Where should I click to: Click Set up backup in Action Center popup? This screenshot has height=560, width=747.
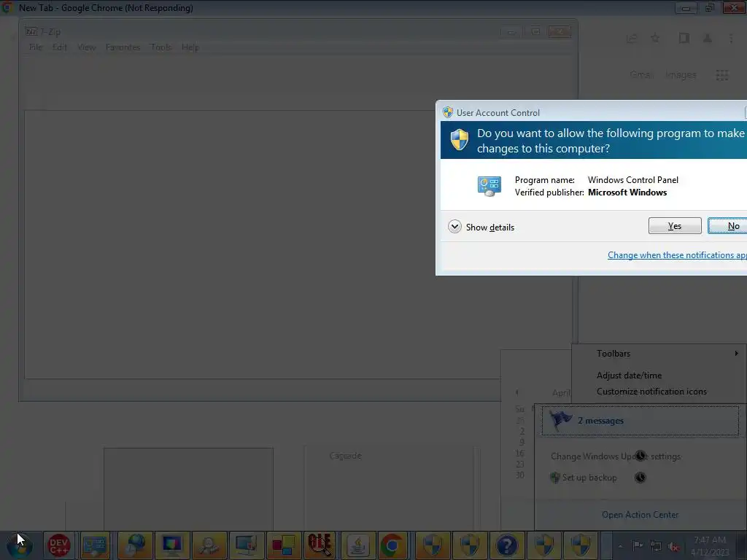(x=589, y=478)
